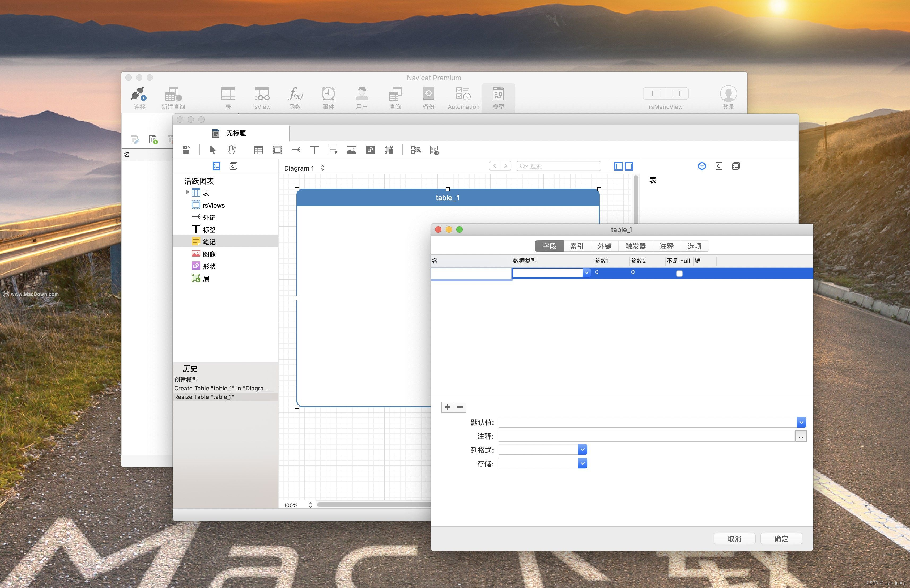The image size is (910, 588).
Task: Select the note tool in the model toolbar
Action: click(333, 150)
